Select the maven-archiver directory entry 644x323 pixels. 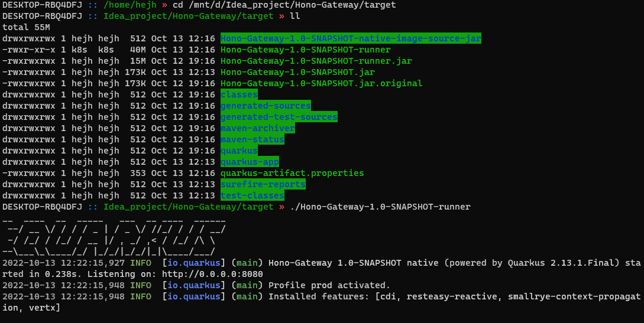point(257,129)
